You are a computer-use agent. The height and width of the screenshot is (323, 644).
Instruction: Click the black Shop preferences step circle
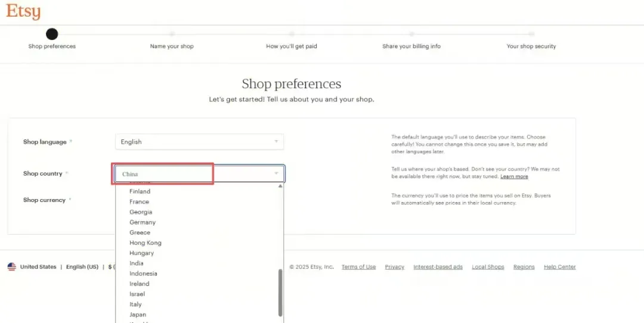point(52,34)
